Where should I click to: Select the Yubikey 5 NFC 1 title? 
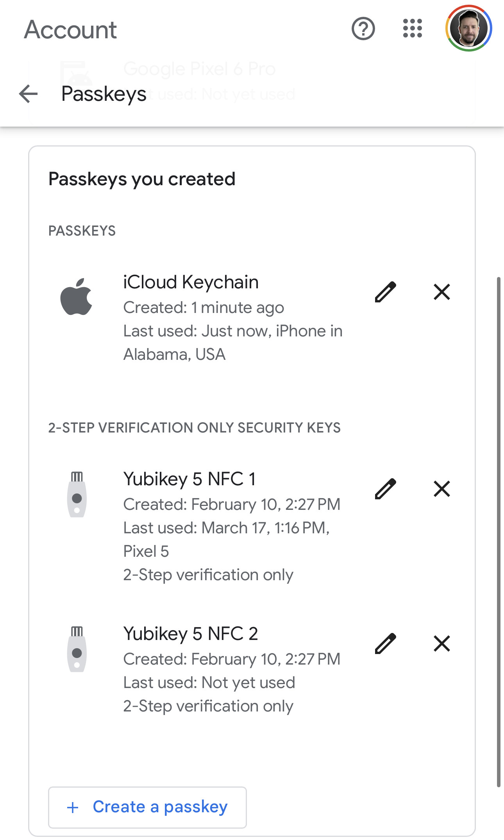click(189, 479)
